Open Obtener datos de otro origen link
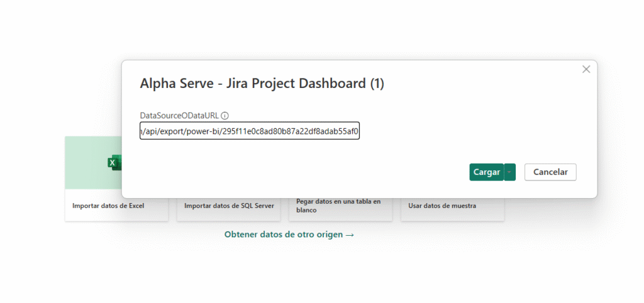This screenshot has height=303, width=644. pyautogui.click(x=289, y=234)
